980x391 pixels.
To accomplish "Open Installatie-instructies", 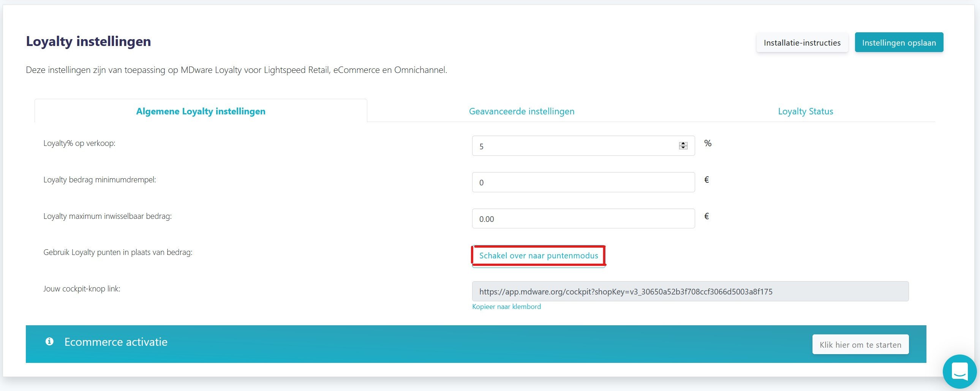I will [802, 42].
